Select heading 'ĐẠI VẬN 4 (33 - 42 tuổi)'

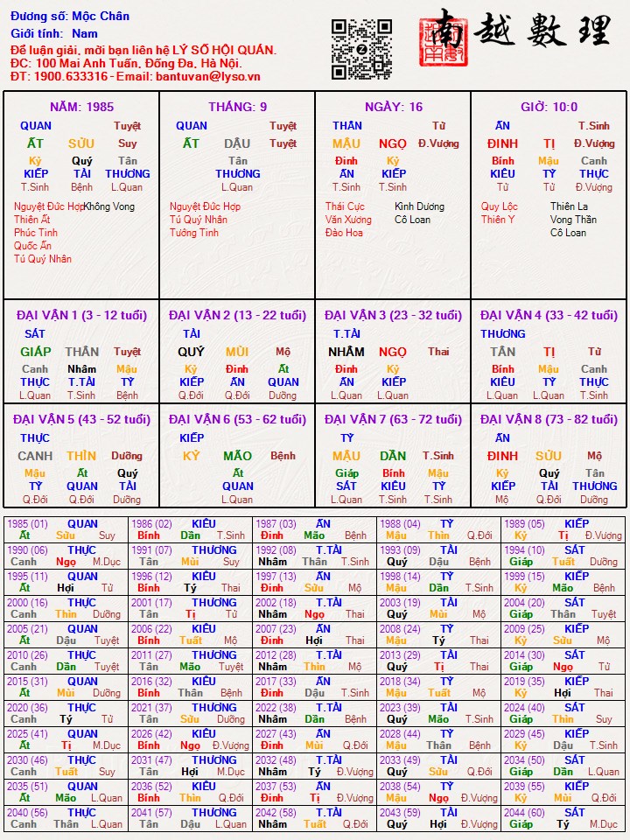pos(549,315)
